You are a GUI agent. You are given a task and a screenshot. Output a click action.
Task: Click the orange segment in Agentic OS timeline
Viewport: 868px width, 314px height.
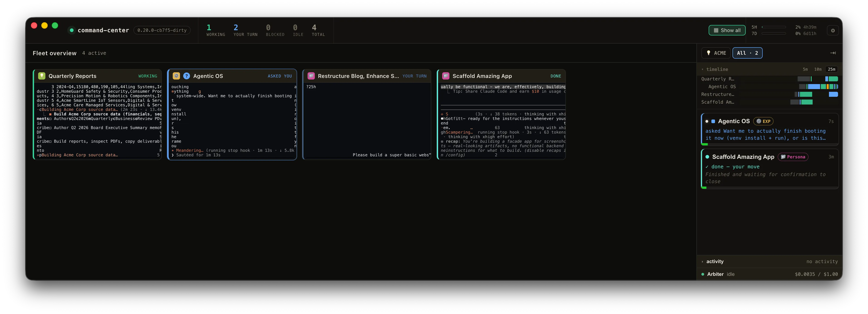click(828, 87)
